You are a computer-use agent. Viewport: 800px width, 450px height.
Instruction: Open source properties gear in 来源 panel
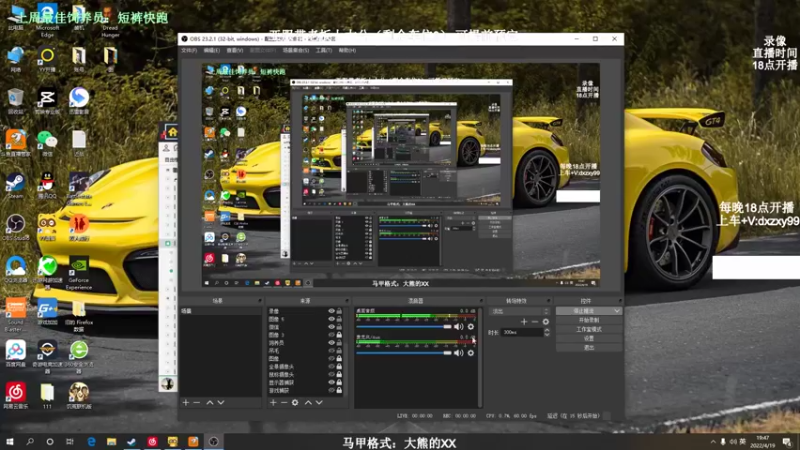tap(295, 403)
